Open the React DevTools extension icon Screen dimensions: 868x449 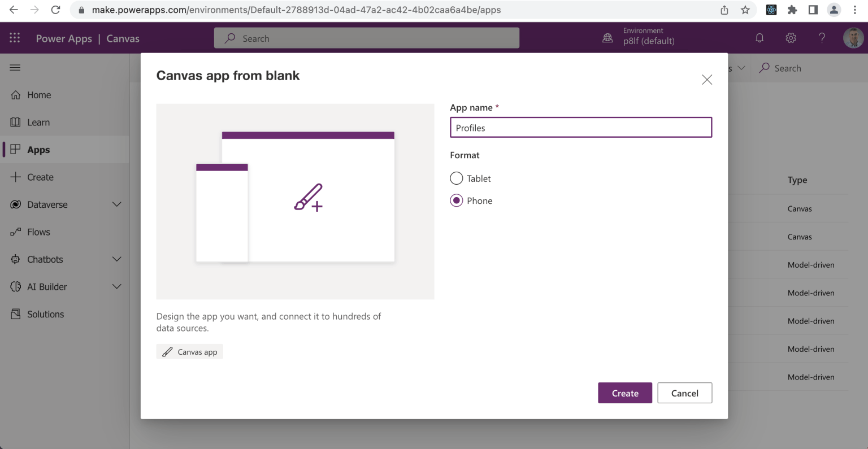click(x=771, y=10)
